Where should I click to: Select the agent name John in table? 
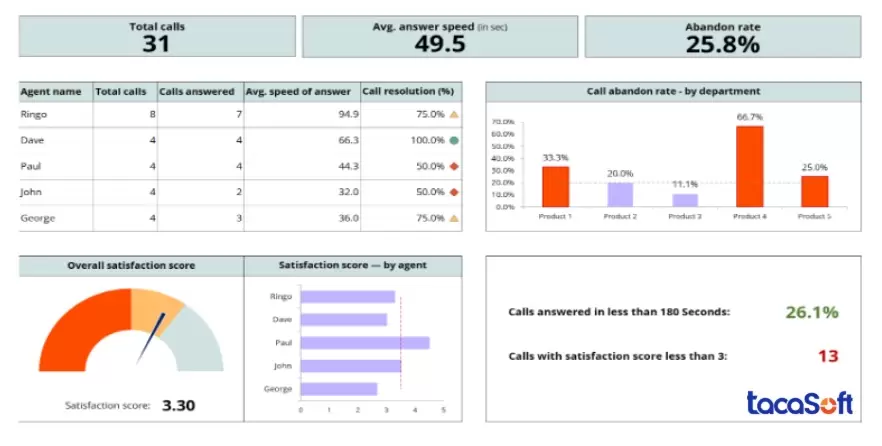point(31,192)
